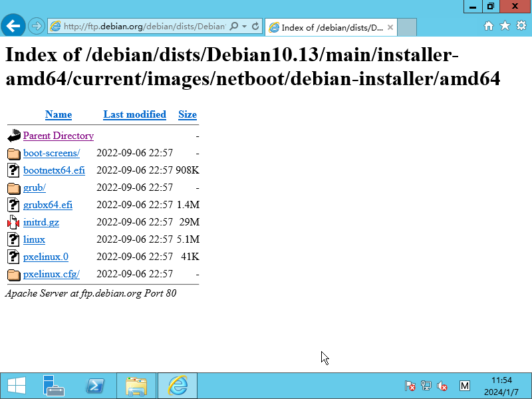532x399 pixels.
Task: Click the unknown-file icon beside pxelinux.0
Action: point(13,257)
